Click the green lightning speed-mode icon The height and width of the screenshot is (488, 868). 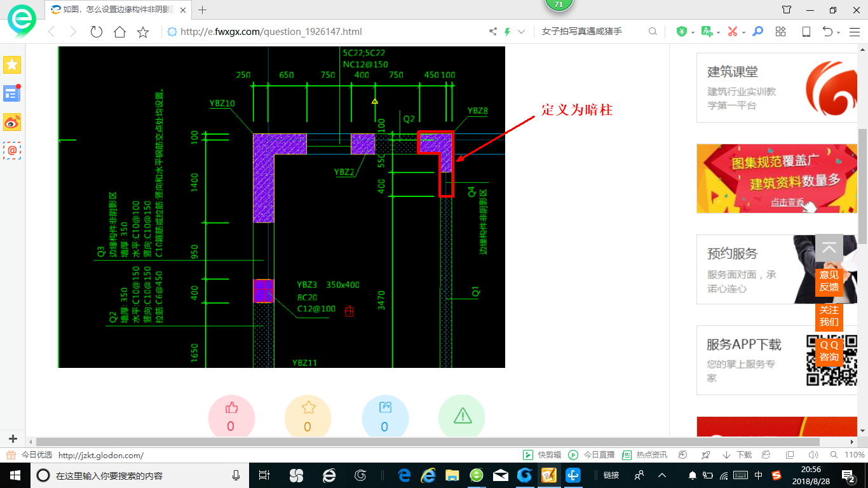(x=507, y=32)
